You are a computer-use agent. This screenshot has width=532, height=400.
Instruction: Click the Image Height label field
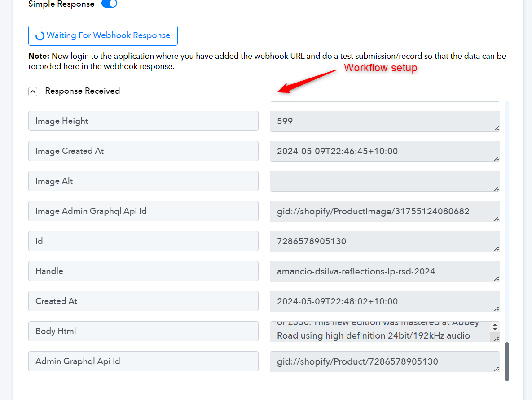click(143, 121)
